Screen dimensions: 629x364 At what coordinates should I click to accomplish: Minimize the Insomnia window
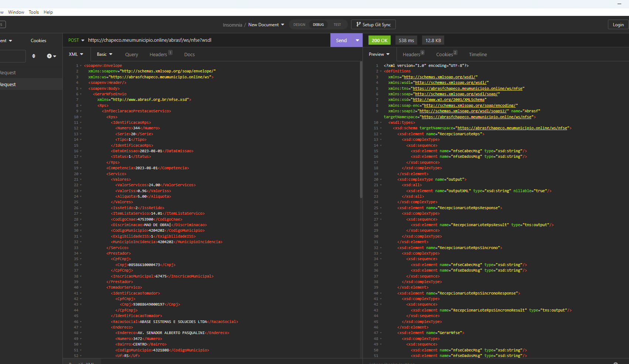click(619, 4)
